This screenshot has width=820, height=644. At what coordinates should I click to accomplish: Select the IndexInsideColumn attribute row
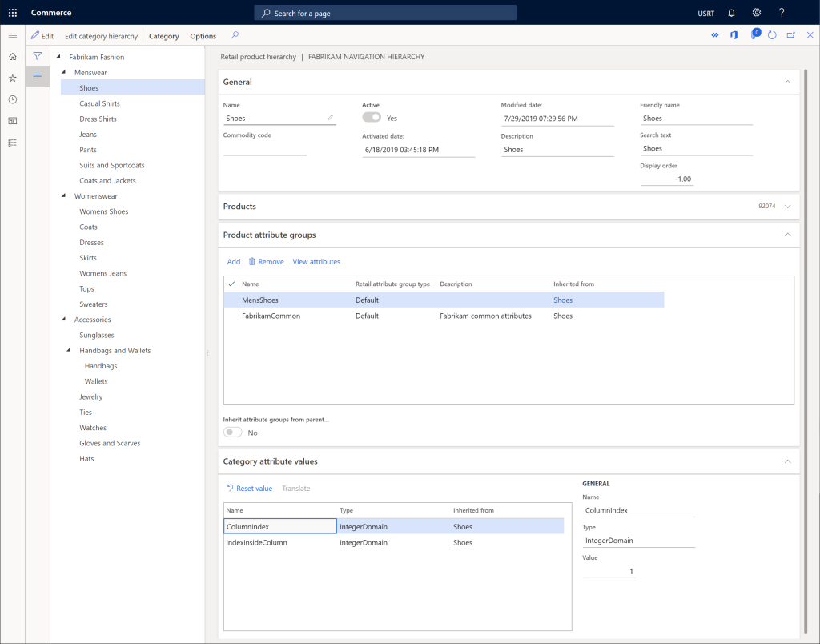394,542
